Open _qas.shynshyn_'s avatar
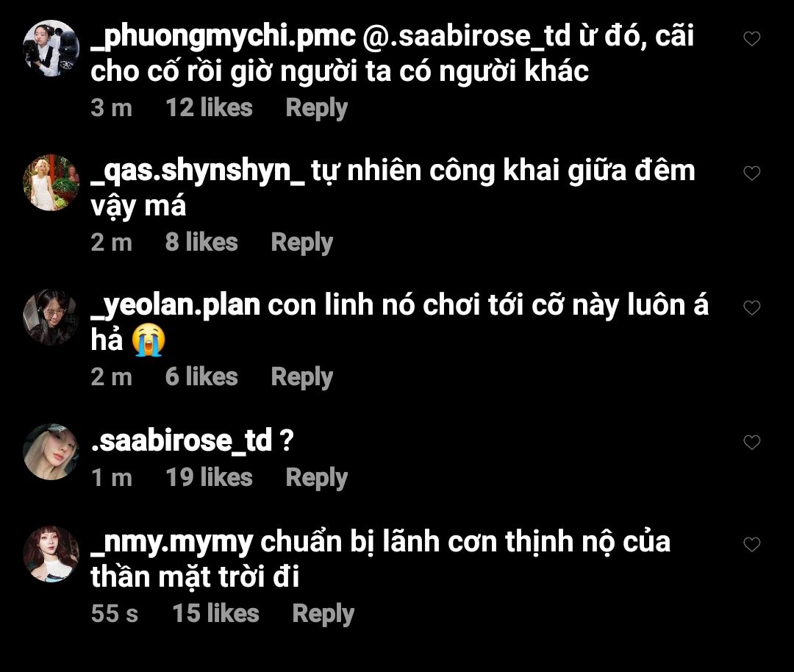 click(51, 183)
